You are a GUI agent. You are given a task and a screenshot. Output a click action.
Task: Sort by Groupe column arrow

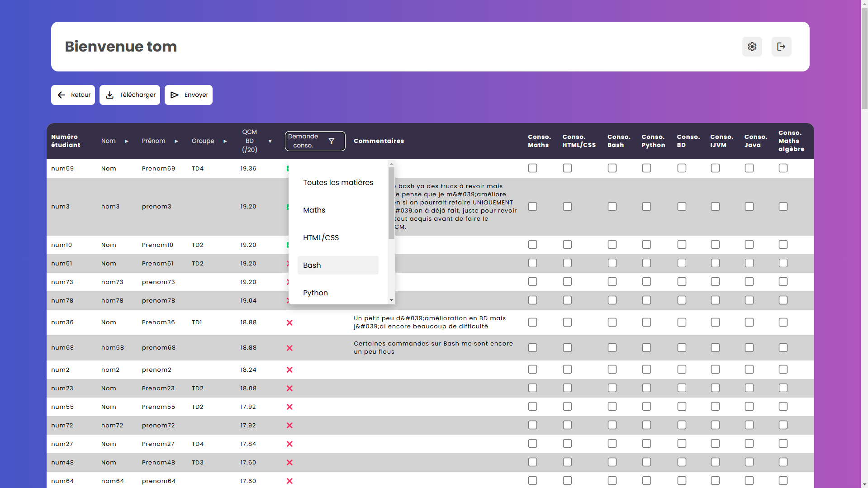point(225,141)
